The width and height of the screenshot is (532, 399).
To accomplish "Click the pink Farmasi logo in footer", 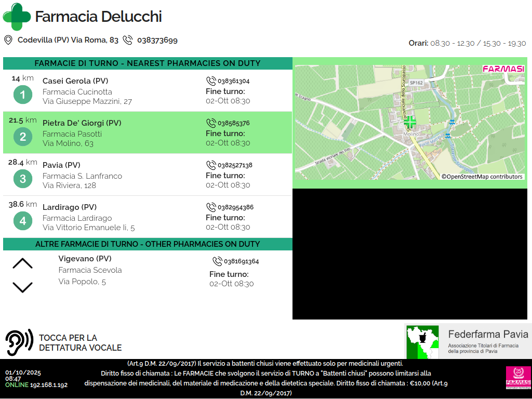I will click(518, 377).
